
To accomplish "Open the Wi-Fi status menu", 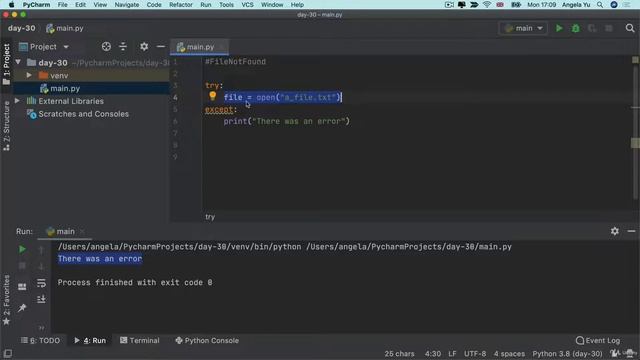I will click(x=487, y=5).
